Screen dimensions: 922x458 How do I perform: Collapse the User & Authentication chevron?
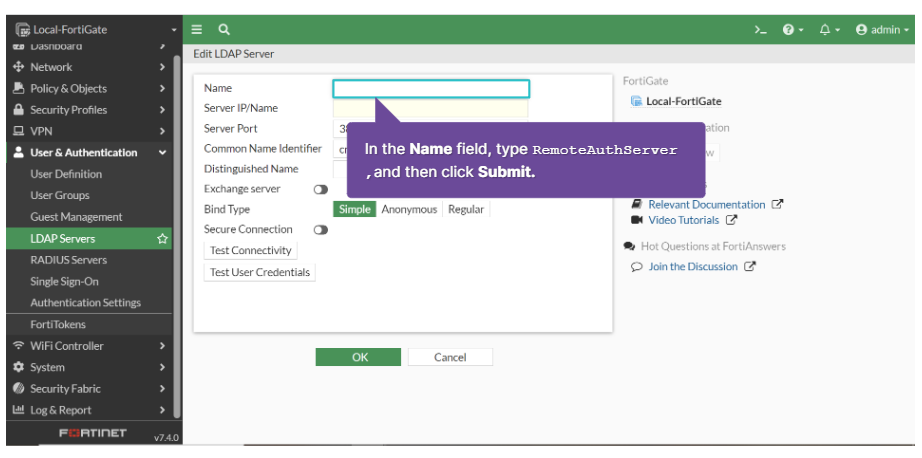coord(162,153)
